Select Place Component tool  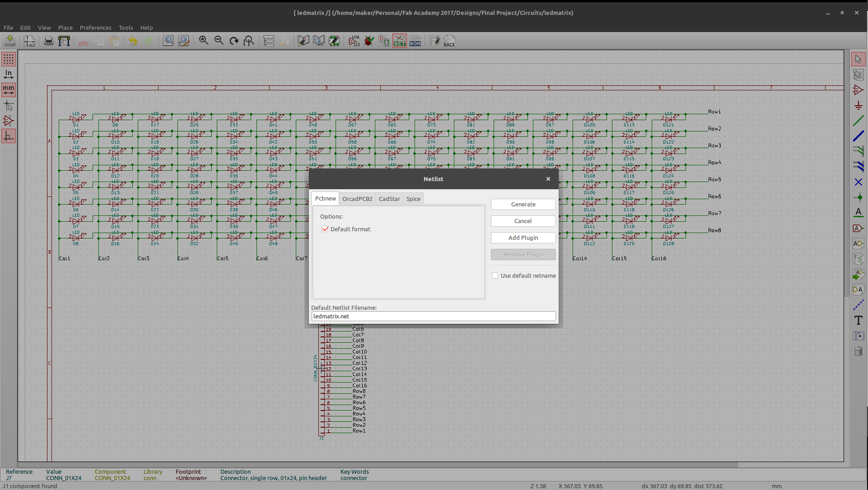(x=859, y=90)
